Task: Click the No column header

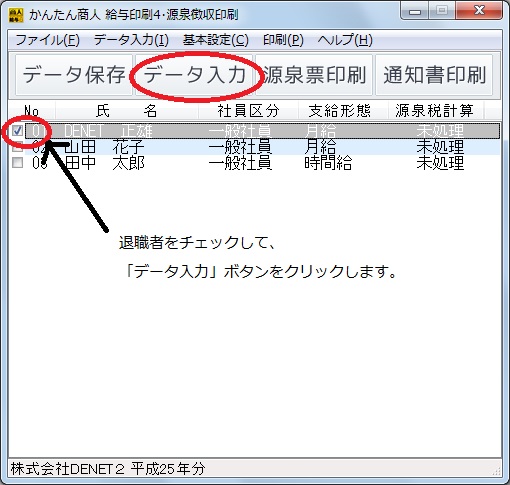Action: (32, 111)
